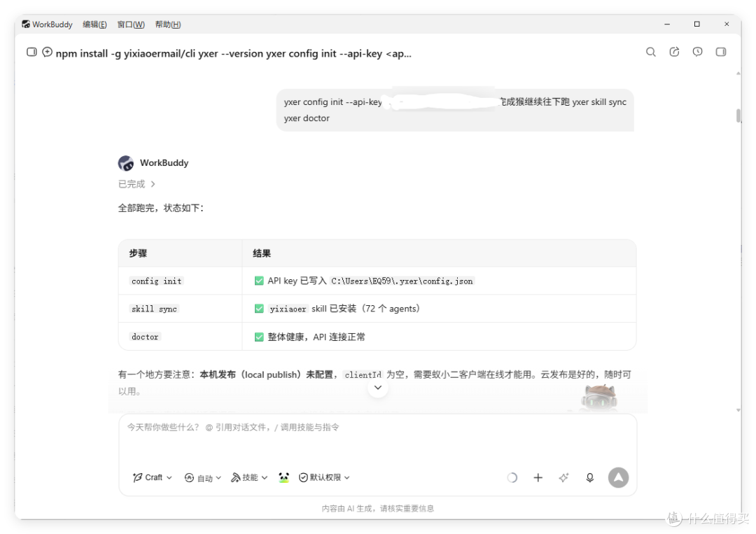Image resolution: width=756 pixels, height=534 pixels.
Task: Click the scrollbar up arrow
Action: coord(738,73)
